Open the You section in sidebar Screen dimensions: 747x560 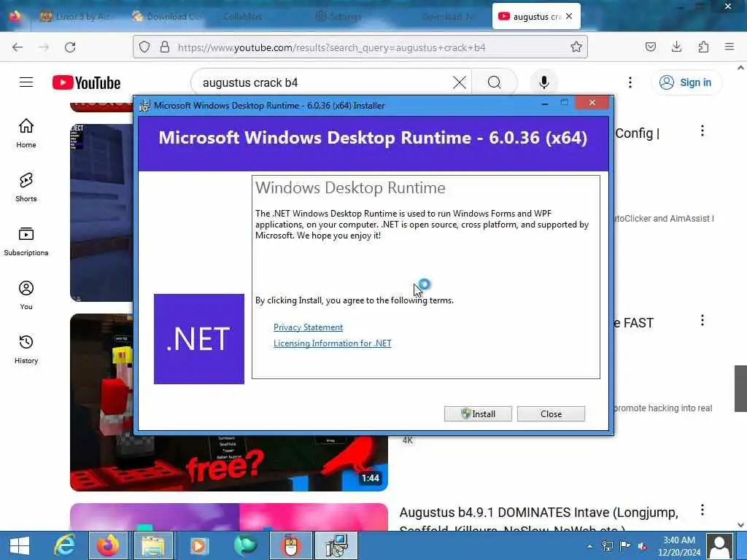(26, 295)
